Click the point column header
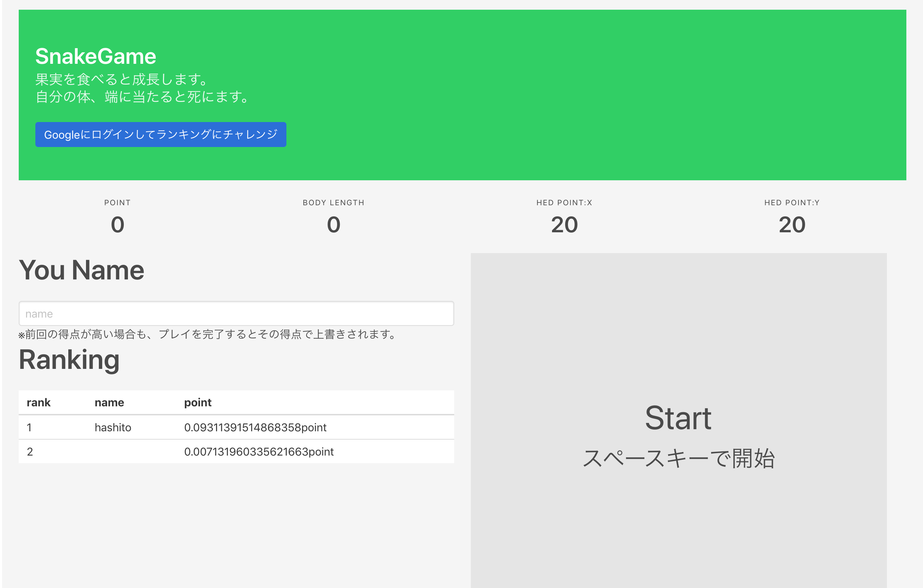Image resolution: width=923 pixels, height=588 pixels. coord(198,403)
